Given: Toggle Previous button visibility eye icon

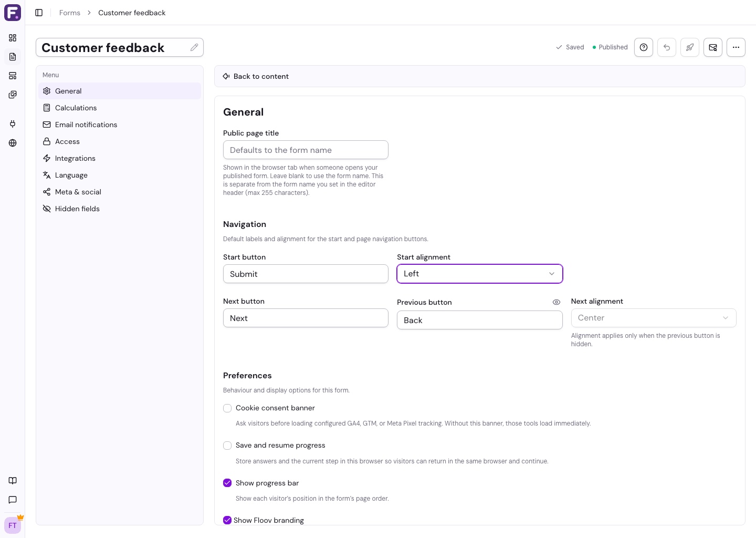Looking at the screenshot, I should [556, 302].
